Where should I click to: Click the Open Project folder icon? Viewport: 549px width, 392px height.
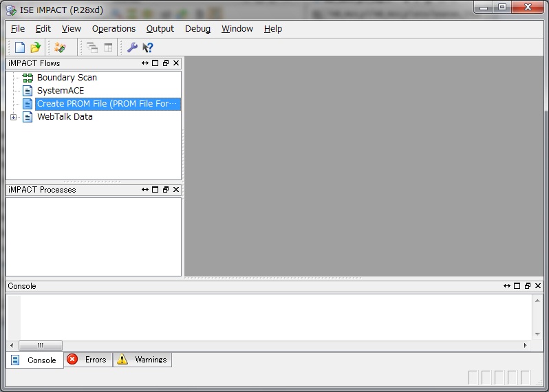pyautogui.click(x=35, y=47)
